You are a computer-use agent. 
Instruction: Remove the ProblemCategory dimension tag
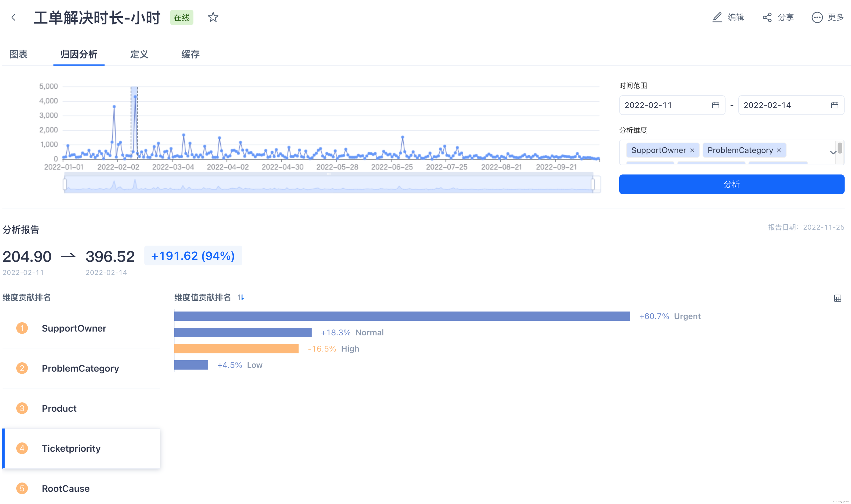point(779,150)
